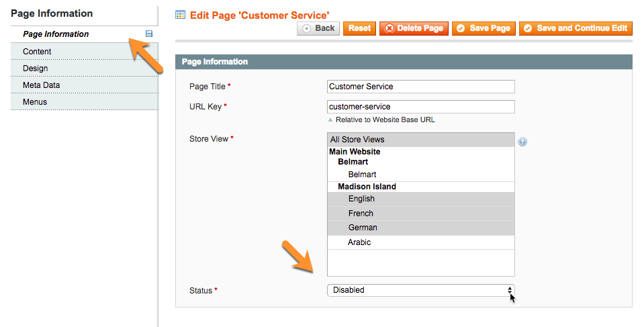The image size is (644, 327).
Task: Select French store view option
Action: [361, 214]
